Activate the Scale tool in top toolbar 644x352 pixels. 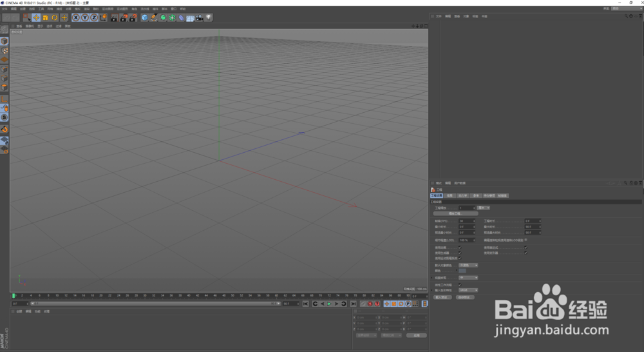(45, 17)
